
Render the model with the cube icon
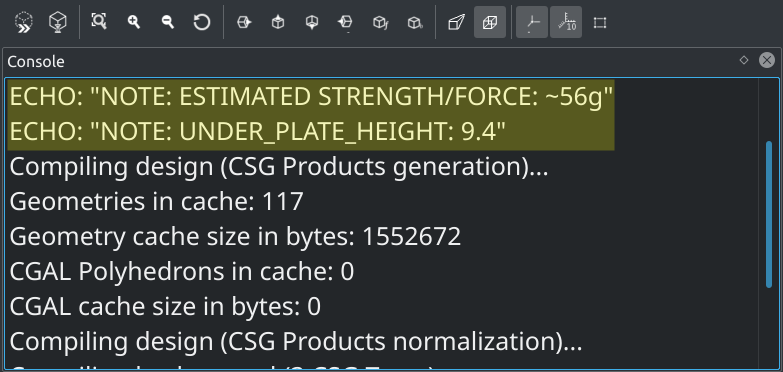click(58, 22)
